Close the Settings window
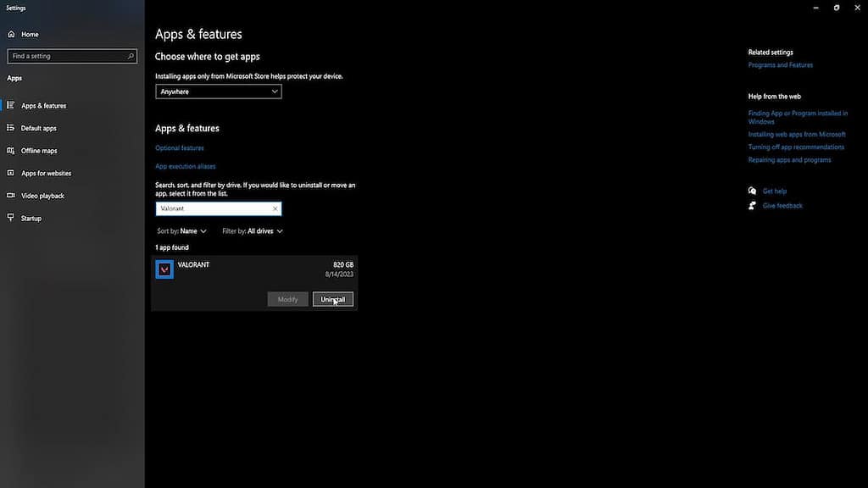The height and width of the screenshot is (488, 868). tap(857, 8)
